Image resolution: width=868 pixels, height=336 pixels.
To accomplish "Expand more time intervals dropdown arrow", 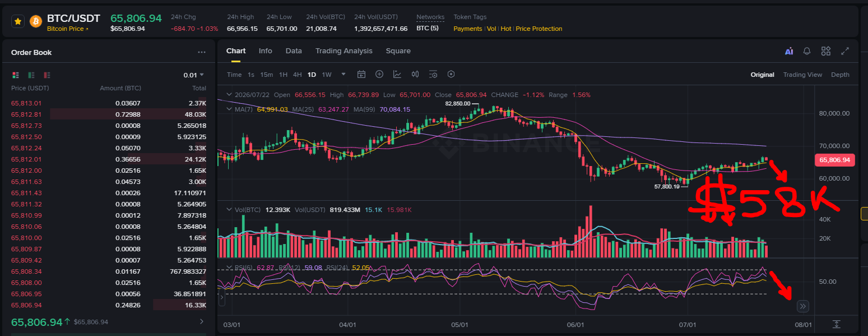I will point(344,74).
